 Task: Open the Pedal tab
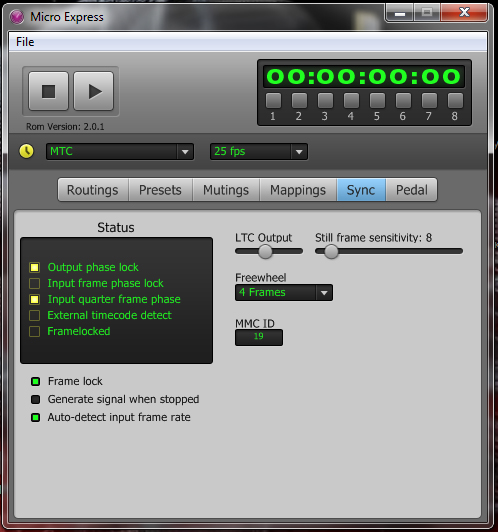click(x=411, y=190)
